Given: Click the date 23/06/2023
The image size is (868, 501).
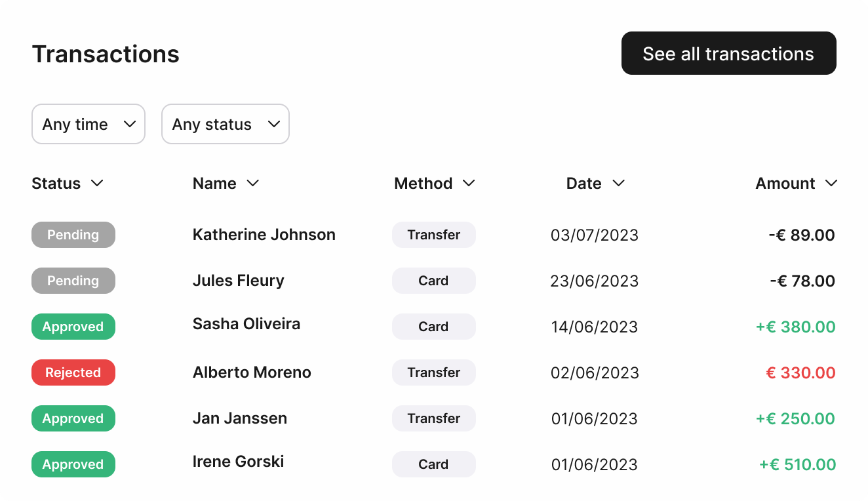Looking at the screenshot, I should (x=595, y=281).
